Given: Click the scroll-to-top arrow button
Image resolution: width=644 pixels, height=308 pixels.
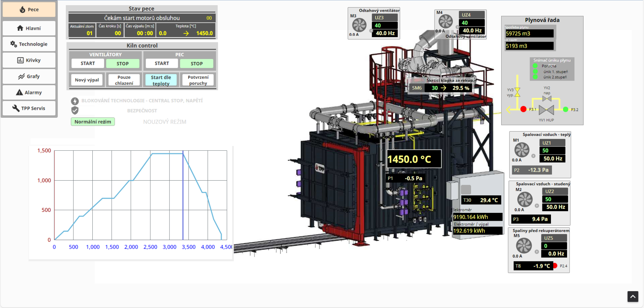Looking at the screenshot, I should [x=633, y=296].
